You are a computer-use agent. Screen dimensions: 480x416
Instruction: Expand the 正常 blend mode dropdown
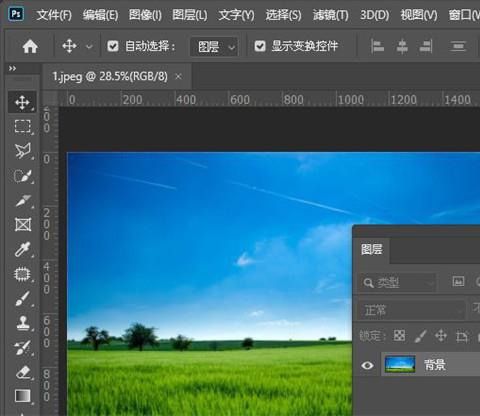(412, 311)
